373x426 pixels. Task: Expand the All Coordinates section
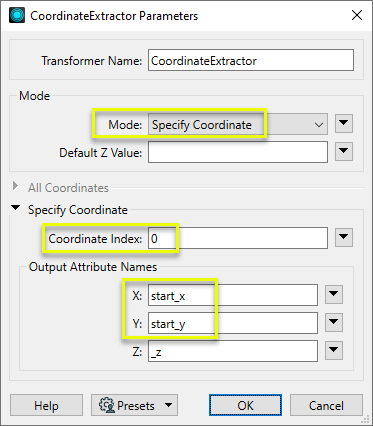point(15,186)
